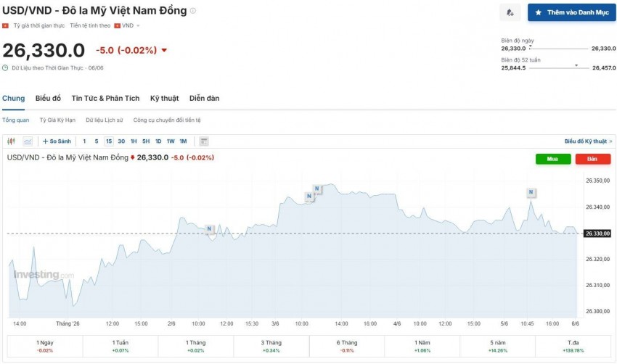Open the Kỹ thuật tab
Viewport: 617px width, 364px height.
(165, 99)
